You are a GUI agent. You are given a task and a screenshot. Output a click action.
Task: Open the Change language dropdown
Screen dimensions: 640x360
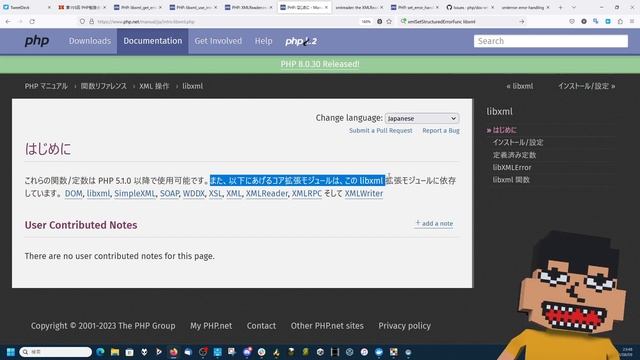[x=422, y=118]
